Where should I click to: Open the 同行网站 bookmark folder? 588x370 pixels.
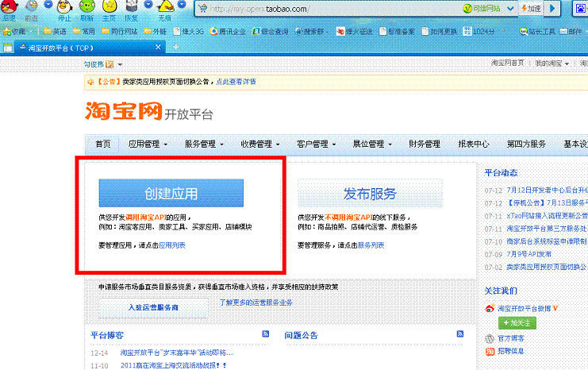click(120, 32)
